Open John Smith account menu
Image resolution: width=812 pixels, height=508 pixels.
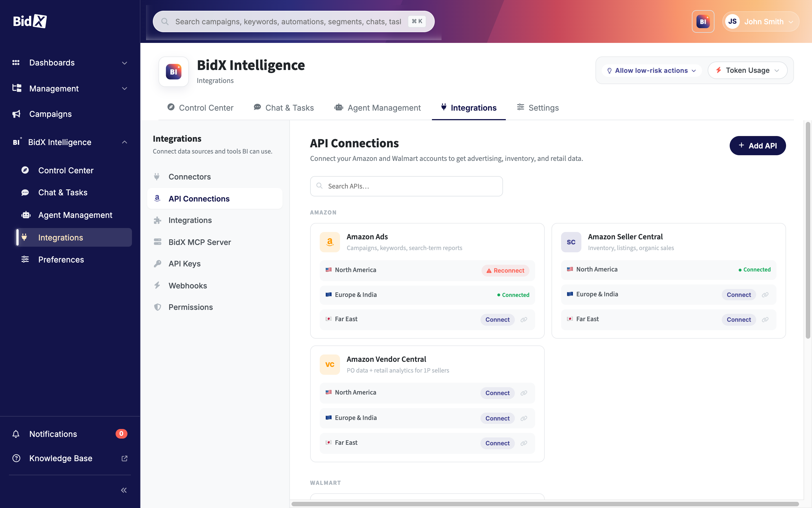pos(761,21)
